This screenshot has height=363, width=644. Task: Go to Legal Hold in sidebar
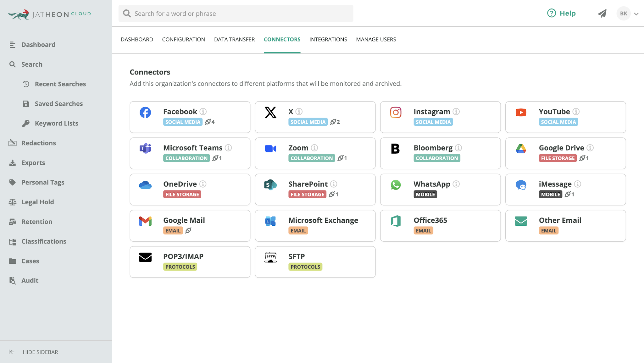[37, 202]
